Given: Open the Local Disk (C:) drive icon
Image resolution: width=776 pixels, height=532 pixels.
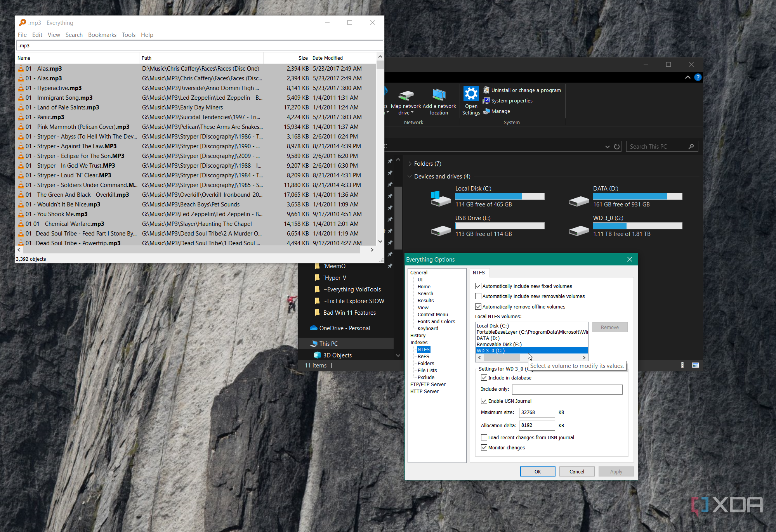Looking at the screenshot, I should (x=441, y=198).
